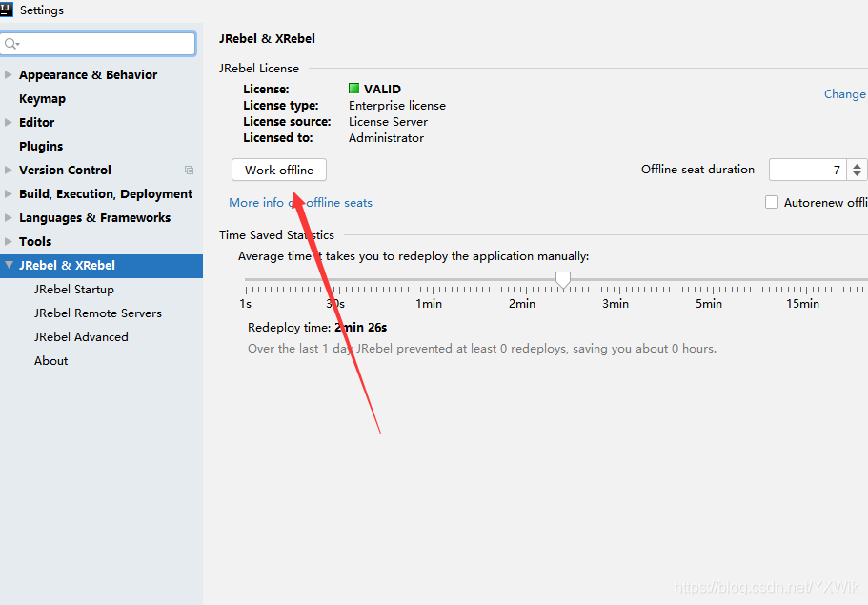Increase the offline seat duration value

(857, 165)
